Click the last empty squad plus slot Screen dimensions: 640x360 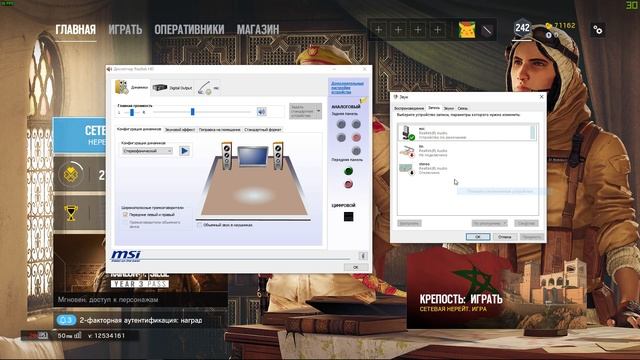pos(437,30)
